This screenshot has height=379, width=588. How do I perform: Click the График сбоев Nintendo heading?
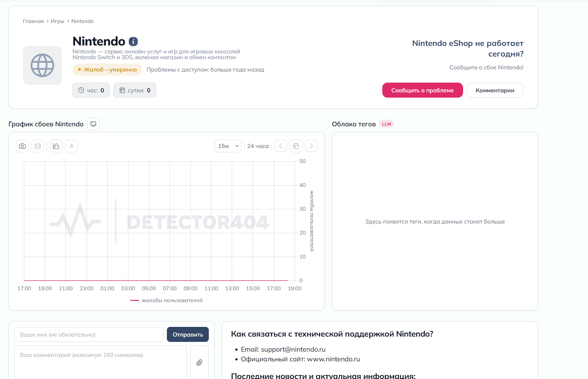(46, 124)
